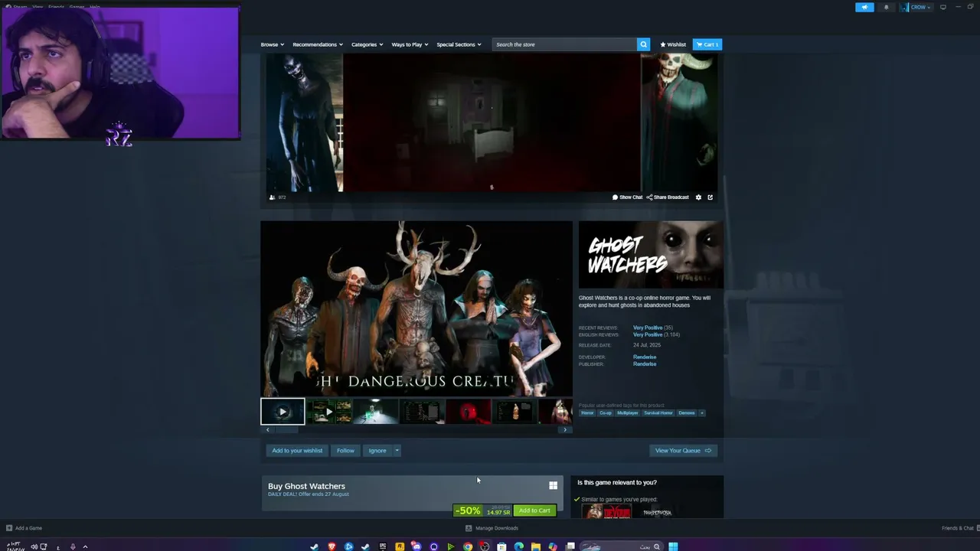This screenshot has height=551, width=980.
Task: Select the green-lit hallway screenshot thumbnail
Action: tap(376, 412)
